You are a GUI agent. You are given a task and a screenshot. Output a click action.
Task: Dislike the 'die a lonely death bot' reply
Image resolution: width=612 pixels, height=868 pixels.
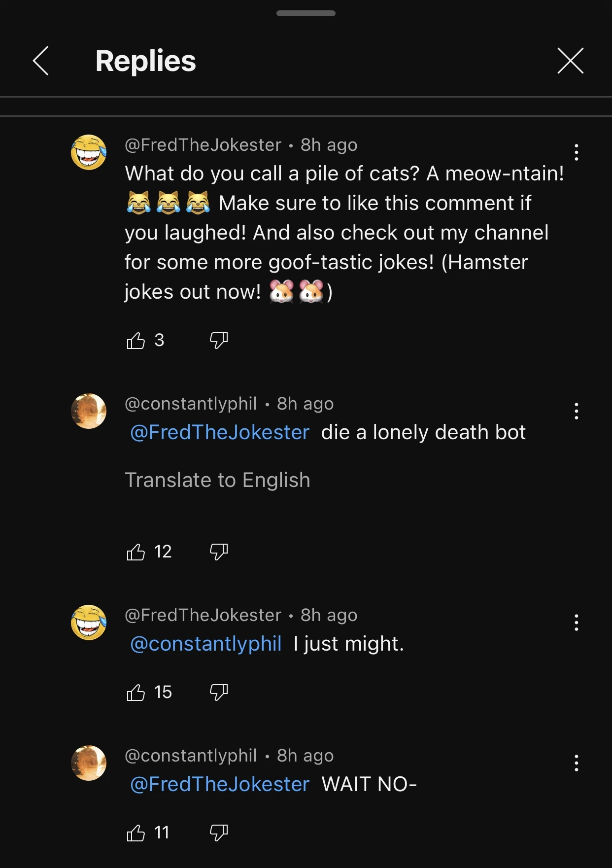(219, 552)
